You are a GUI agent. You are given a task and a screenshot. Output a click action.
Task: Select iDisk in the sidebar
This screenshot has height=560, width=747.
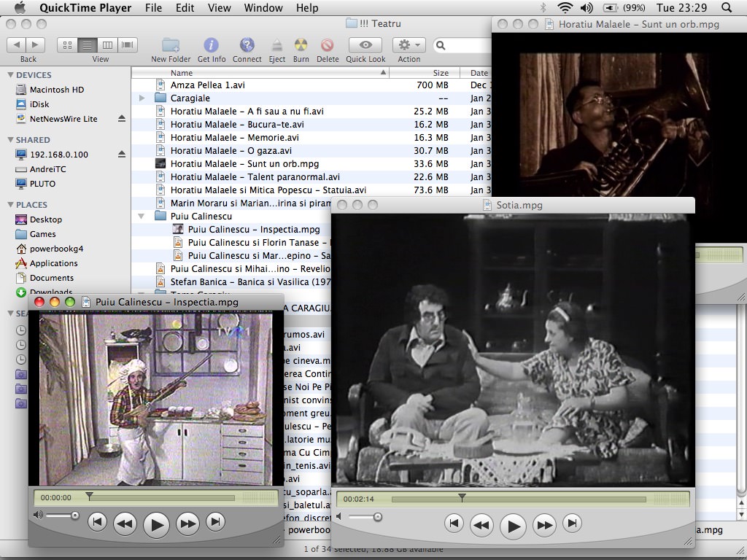click(39, 104)
